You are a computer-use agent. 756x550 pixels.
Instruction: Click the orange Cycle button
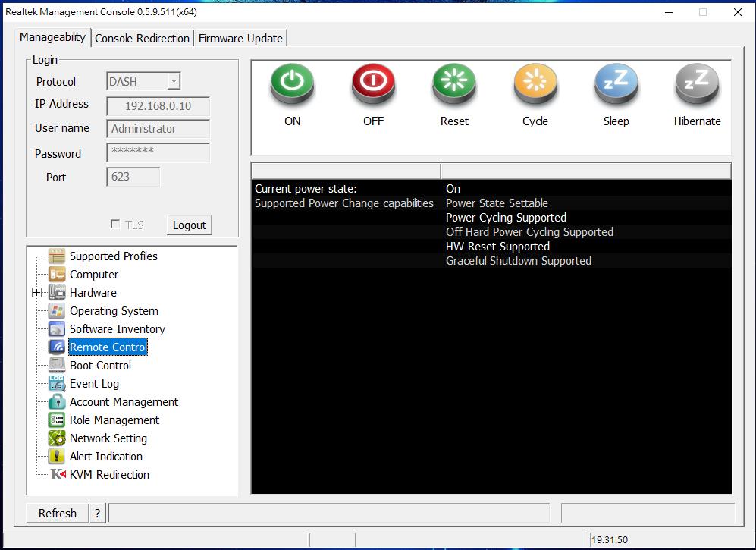pos(535,83)
